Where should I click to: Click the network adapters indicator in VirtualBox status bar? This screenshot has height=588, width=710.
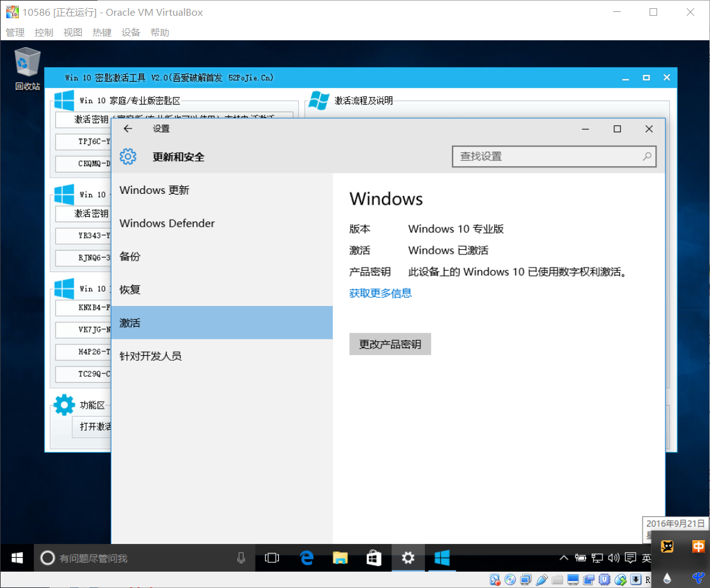[526, 579]
